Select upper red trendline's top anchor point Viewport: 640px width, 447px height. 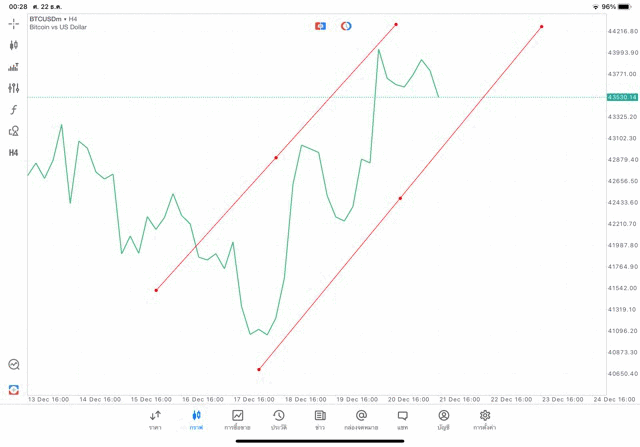396,24
